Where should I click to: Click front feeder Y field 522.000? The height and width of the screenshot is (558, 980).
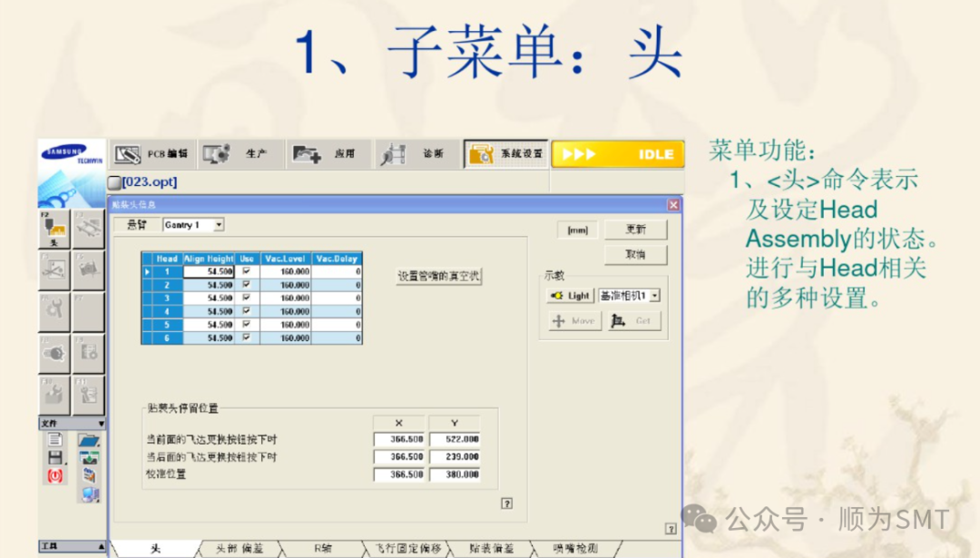coord(455,439)
